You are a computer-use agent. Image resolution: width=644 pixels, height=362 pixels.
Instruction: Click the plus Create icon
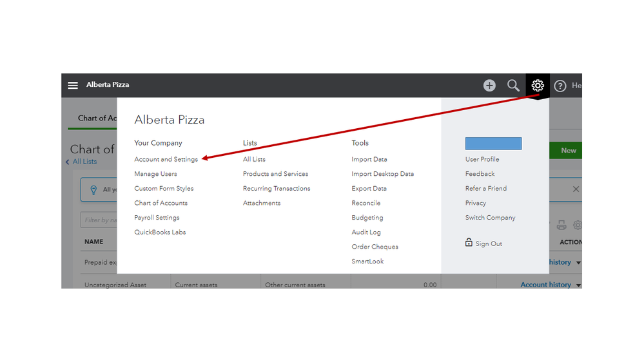tap(489, 86)
